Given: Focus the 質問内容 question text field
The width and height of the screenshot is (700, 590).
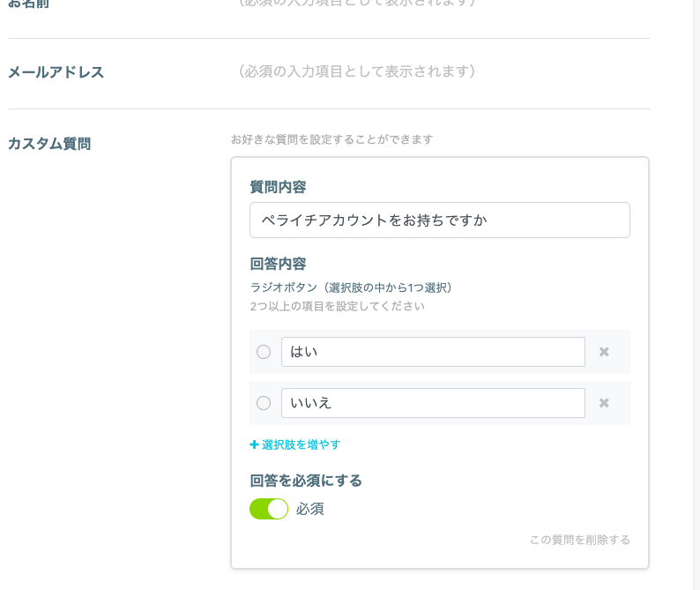Looking at the screenshot, I should point(440,220).
